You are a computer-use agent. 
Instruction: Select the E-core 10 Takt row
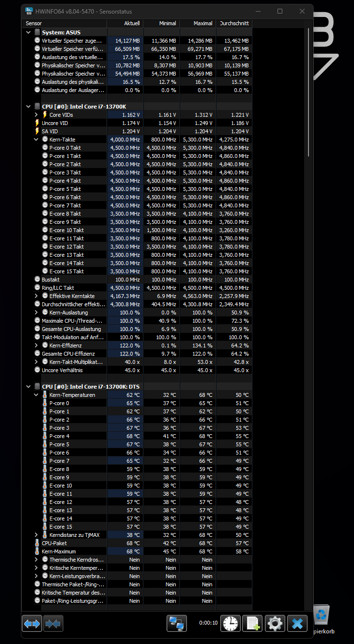138,230
